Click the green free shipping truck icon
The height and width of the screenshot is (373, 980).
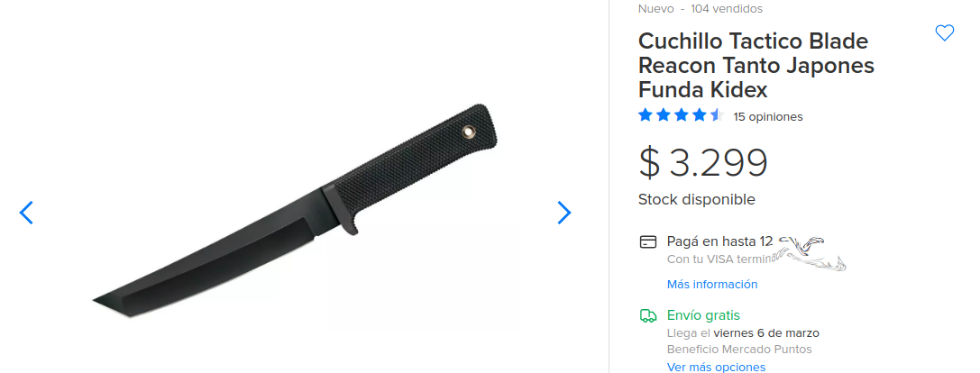pyautogui.click(x=648, y=315)
